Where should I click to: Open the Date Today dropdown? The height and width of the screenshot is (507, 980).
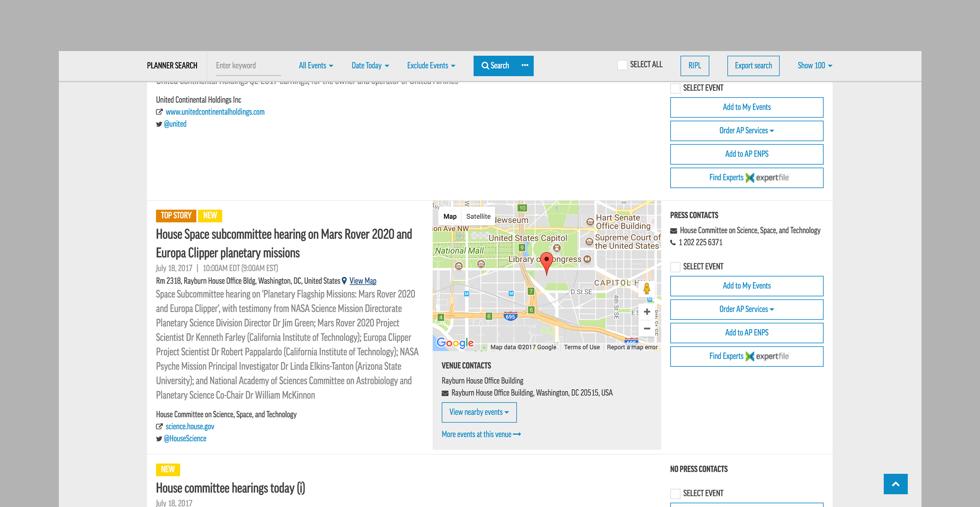(x=370, y=65)
